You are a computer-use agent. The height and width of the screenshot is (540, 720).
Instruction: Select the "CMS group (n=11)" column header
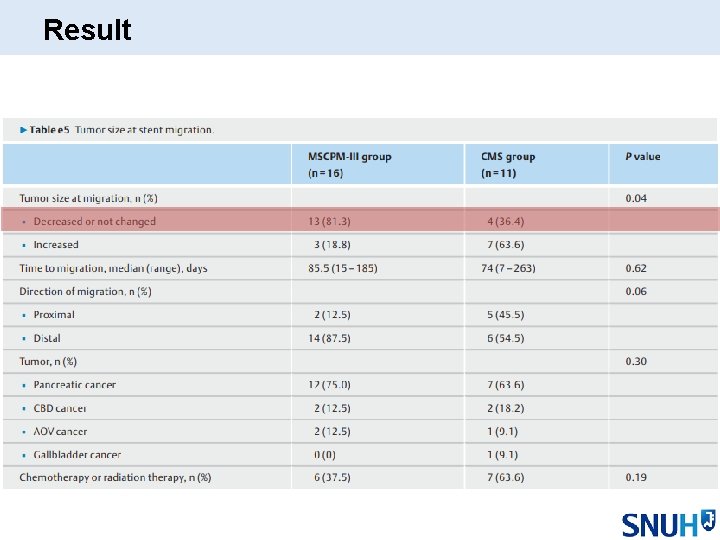point(508,164)
